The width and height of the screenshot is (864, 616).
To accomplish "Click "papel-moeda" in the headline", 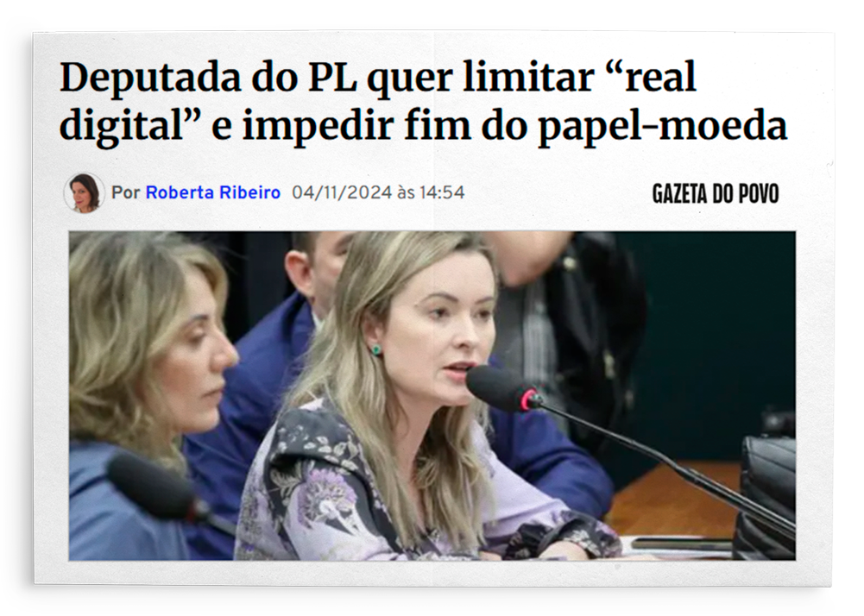I will coord(662,128).
